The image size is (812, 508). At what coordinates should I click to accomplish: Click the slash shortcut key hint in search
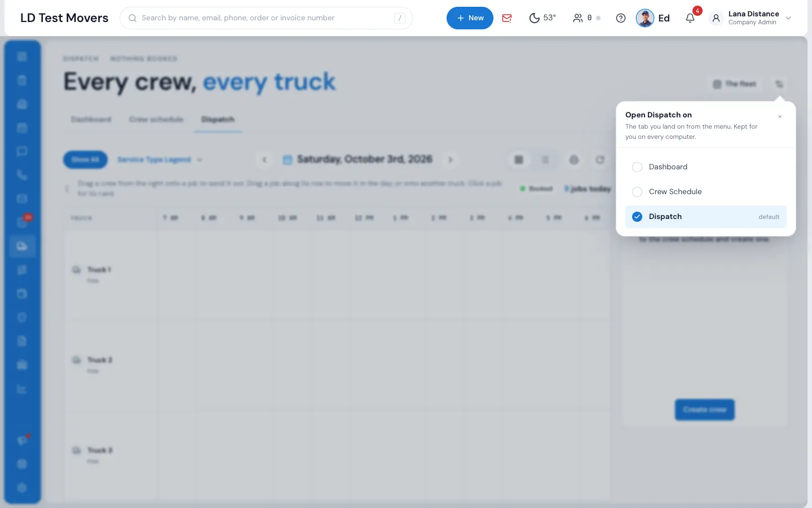400,18
